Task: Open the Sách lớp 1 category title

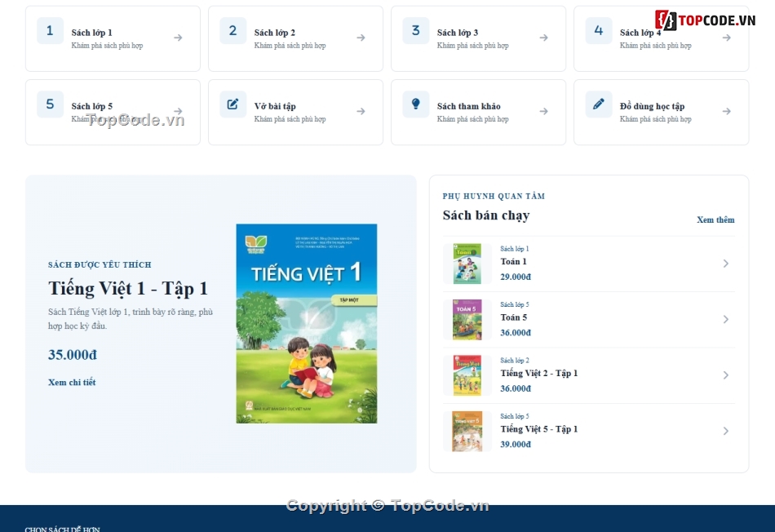Action: coord(92,33)
